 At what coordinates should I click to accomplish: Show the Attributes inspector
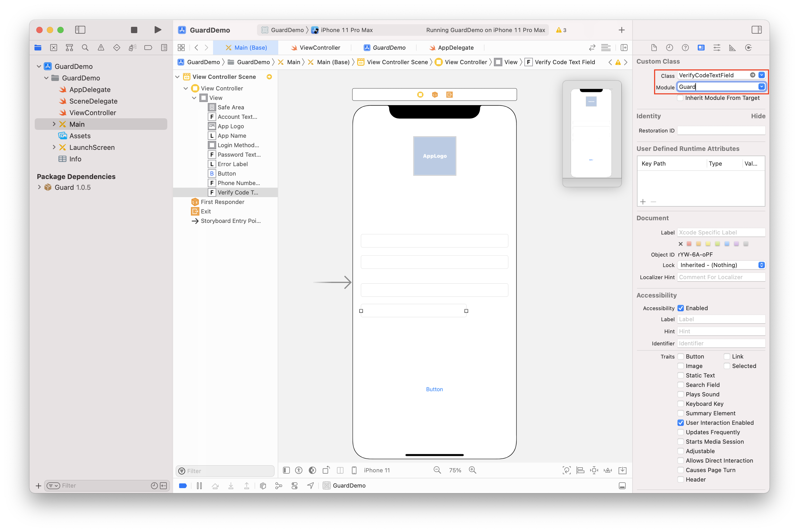(716, 48)
